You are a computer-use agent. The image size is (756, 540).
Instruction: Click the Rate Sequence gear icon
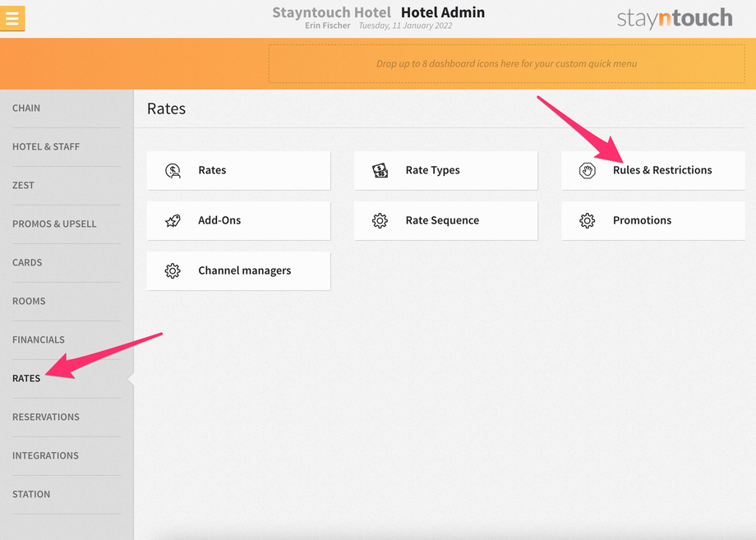coord(380,221)
